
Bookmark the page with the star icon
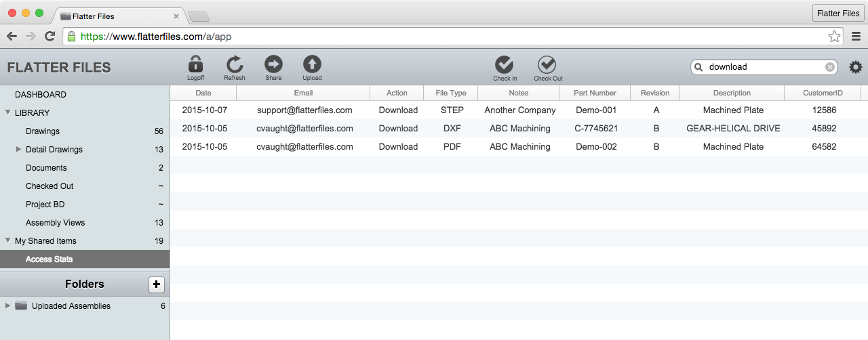[x=834, y=36]
